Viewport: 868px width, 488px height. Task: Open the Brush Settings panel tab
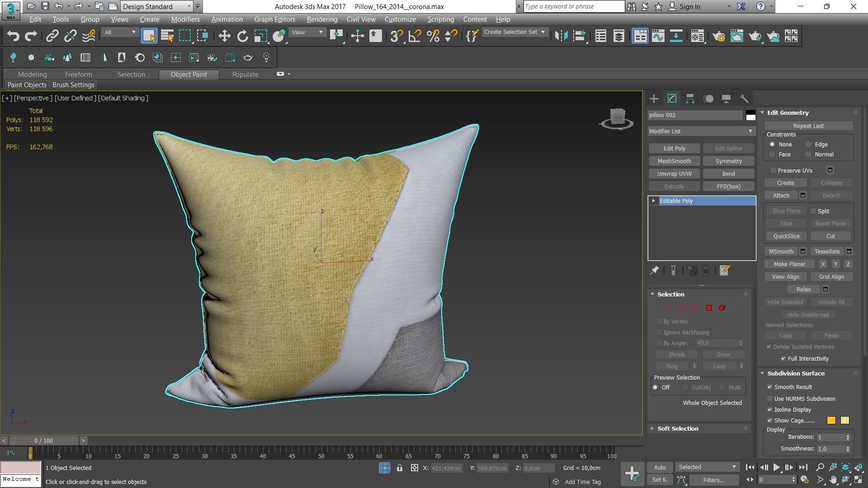73,85
